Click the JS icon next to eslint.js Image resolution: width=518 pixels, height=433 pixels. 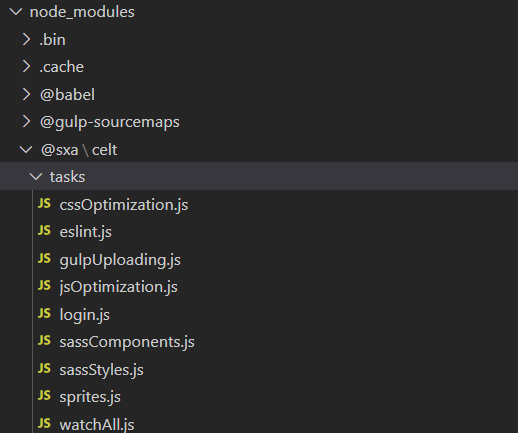pyautogui.click(x=44, y=231)
